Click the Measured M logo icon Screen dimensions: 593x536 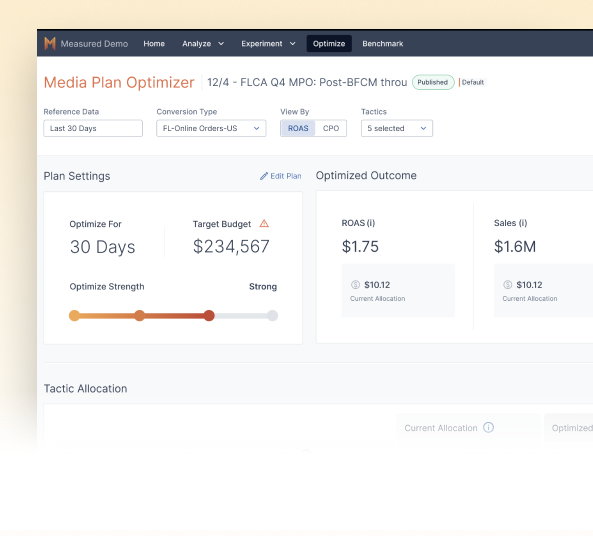pyautogui.click(x=50, y=44)
